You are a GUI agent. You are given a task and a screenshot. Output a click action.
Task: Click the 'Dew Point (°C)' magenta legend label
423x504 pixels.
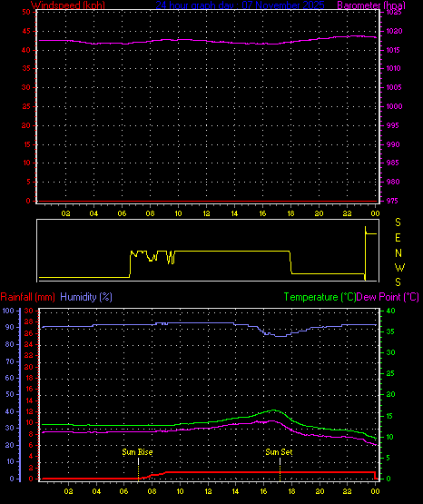[388, 297]
